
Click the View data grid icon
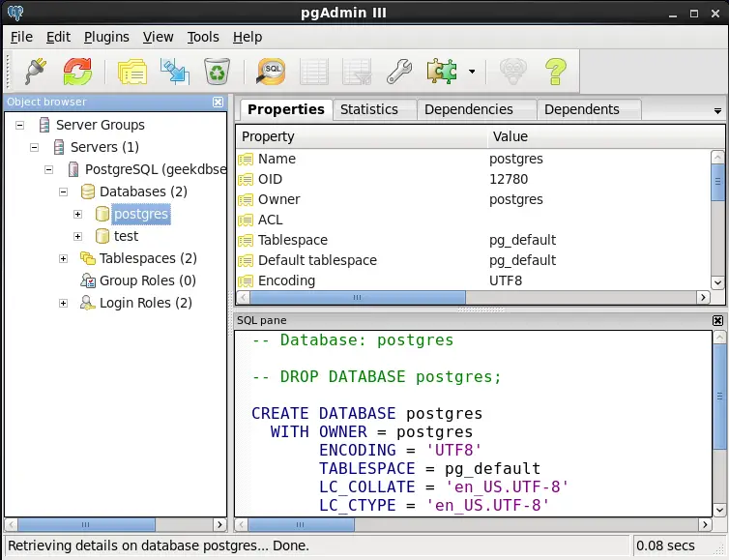point(314,72)
